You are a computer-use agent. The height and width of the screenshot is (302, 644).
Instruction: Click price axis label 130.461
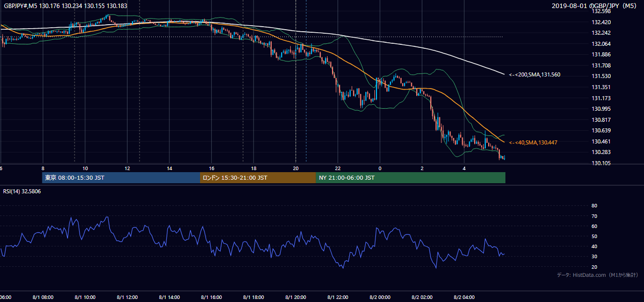click(x=601, y=141)
